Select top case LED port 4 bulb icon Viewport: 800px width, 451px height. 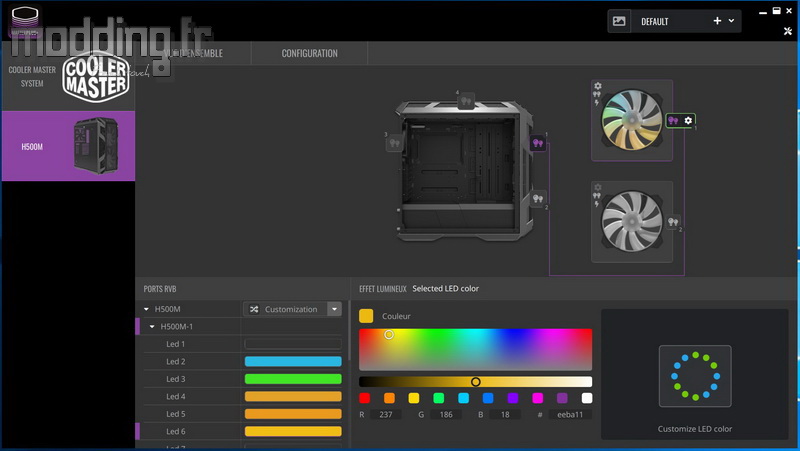point(466,101)
